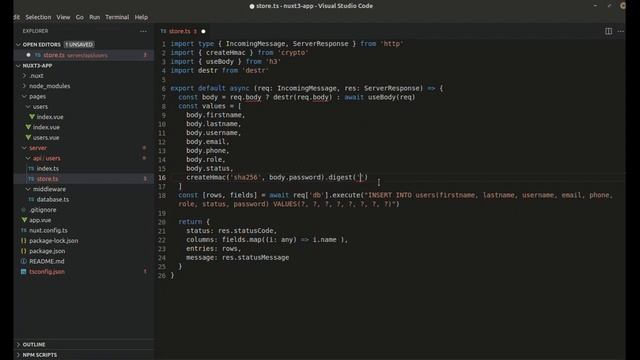The height and width of the screenshot is (360, 640).
Task: Click 'entries: rows,' on line 23
Action: point(213,249)
